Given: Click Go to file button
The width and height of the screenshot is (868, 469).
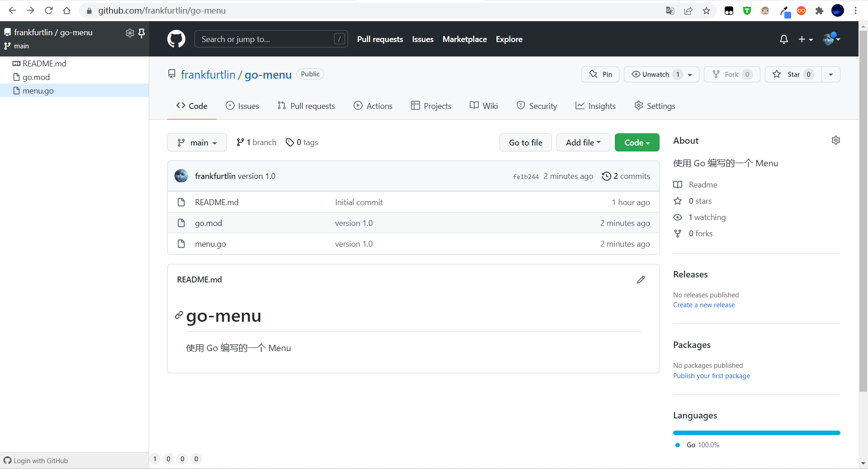Looking at the screenshot, I should [526, 142].
